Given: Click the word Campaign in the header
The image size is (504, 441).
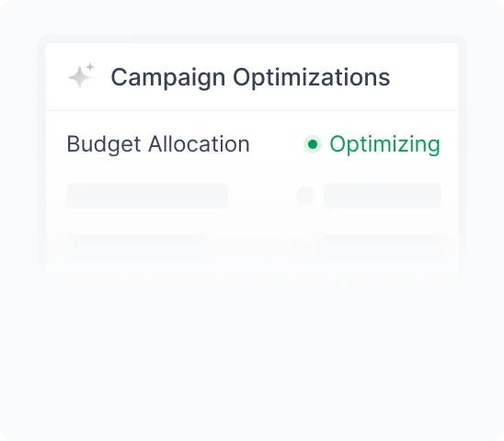Looking at the screenshot, I should 168,78.
